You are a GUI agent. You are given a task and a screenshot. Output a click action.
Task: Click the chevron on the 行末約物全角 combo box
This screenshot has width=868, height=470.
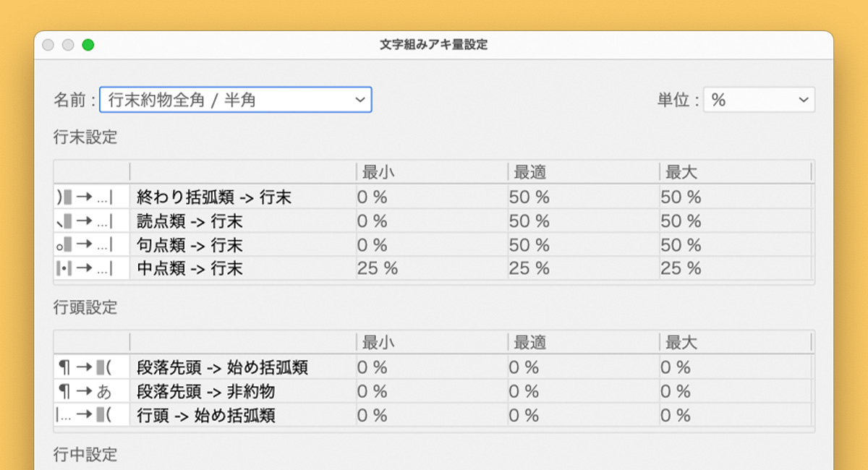[359, 99]
